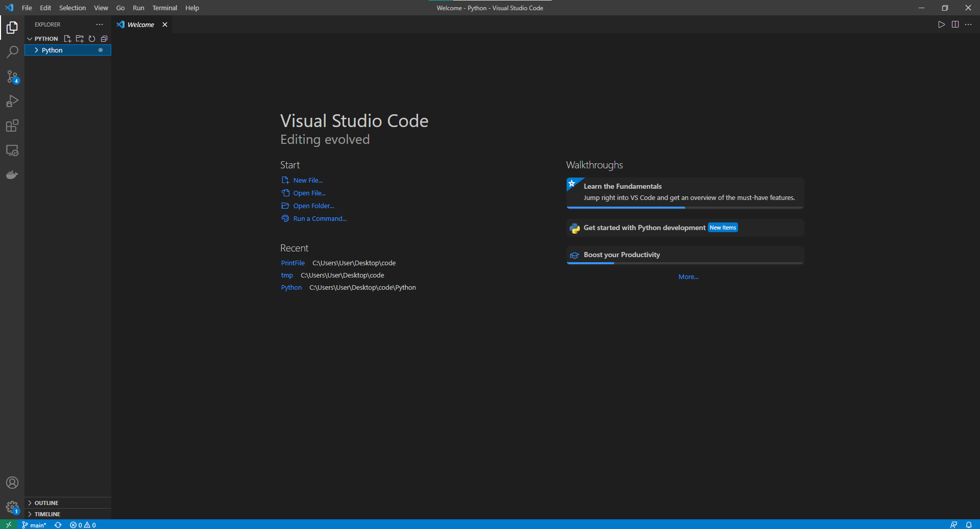Click the VS Code logo in title bar
The height and width of the screenshot is (529, 980).
tap(9, 8)
